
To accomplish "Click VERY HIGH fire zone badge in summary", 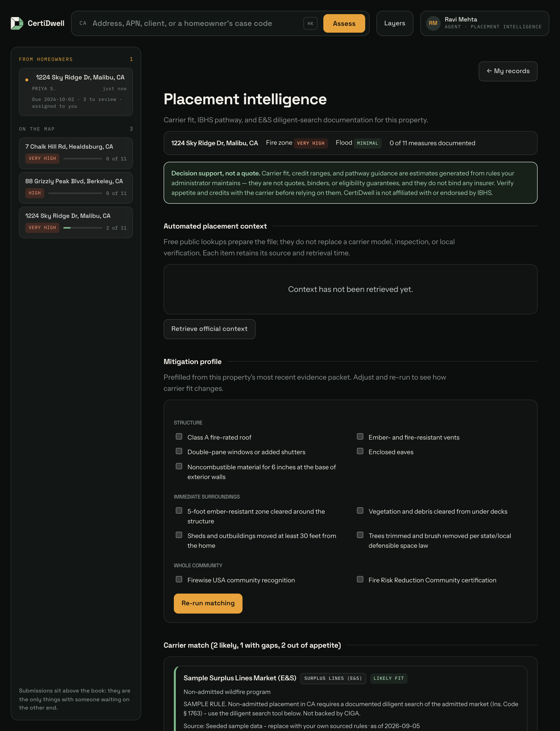I will (311, 143).
